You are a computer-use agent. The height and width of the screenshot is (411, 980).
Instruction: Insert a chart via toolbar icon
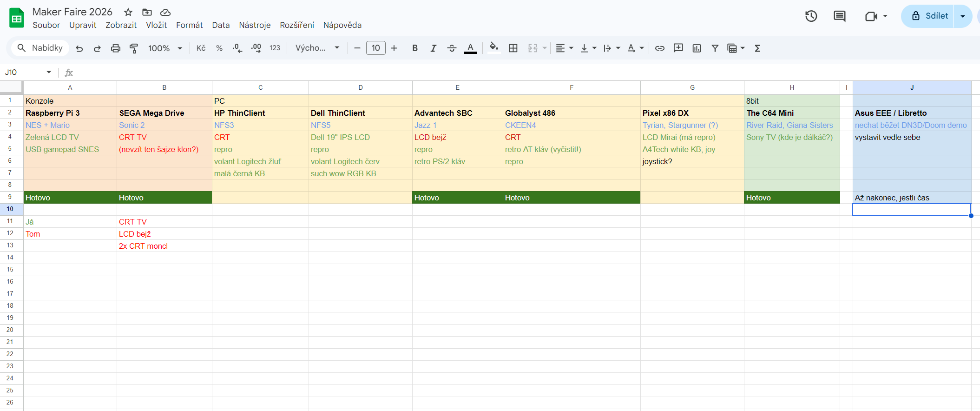tap(697, 48)
